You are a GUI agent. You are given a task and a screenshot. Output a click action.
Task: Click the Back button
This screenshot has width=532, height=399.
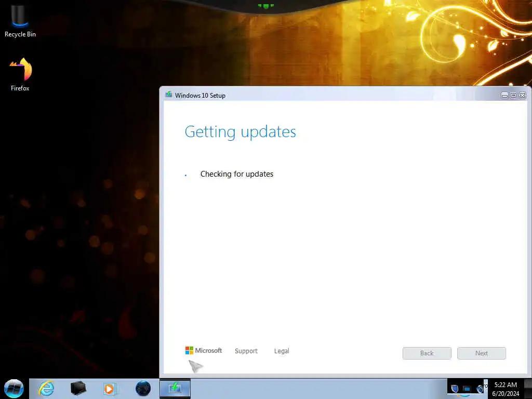(x=427, y=353)
